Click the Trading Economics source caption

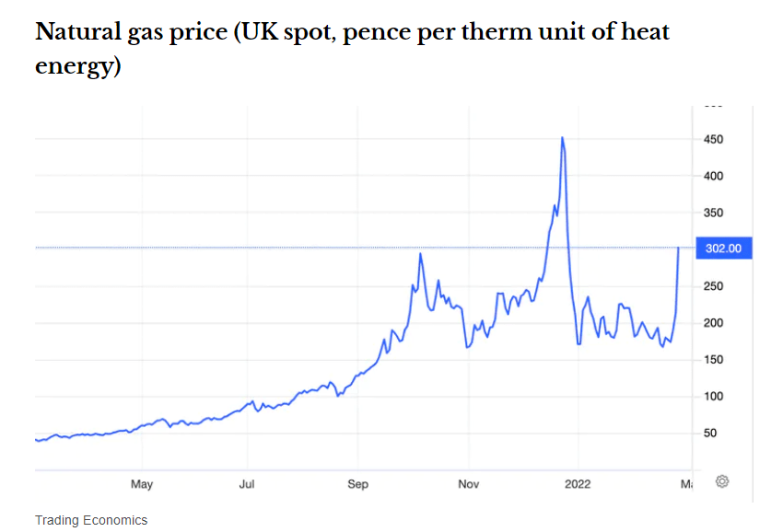[x=91, y=520]
